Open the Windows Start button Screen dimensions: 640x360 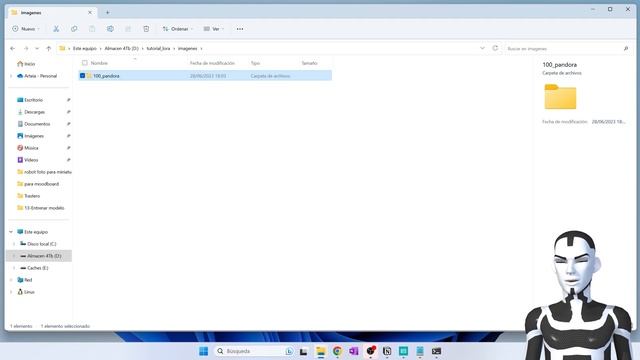203,351
